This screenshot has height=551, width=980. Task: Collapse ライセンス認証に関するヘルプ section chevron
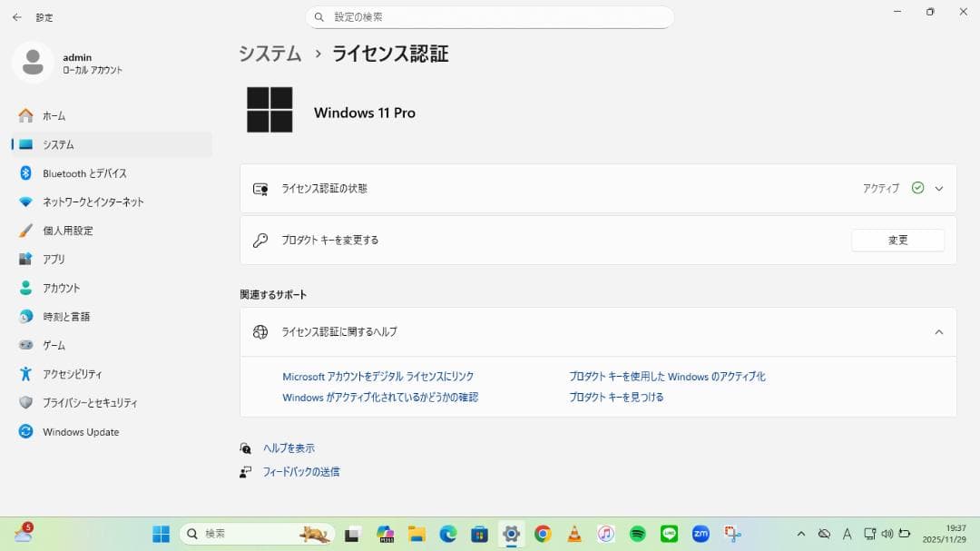tap(939, 332)
